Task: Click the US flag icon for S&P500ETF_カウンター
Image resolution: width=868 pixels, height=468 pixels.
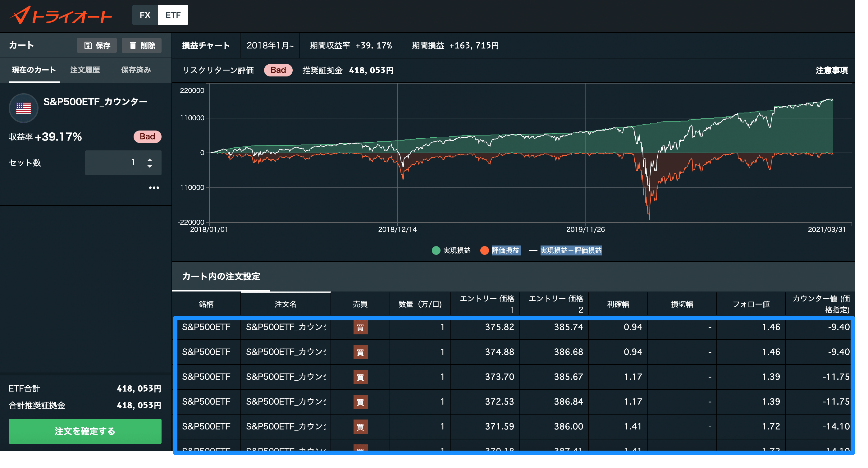Action: [24, 108]
